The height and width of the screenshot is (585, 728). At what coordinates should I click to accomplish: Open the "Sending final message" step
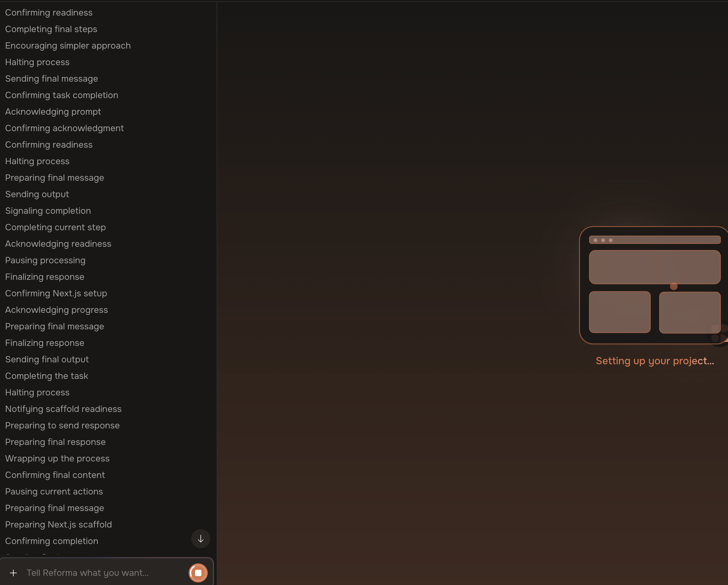[52, 79]
